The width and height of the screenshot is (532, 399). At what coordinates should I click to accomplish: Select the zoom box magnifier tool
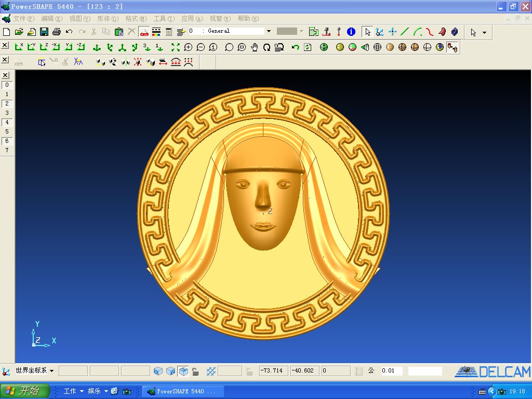pyautogui.click(x=242, y=47)
